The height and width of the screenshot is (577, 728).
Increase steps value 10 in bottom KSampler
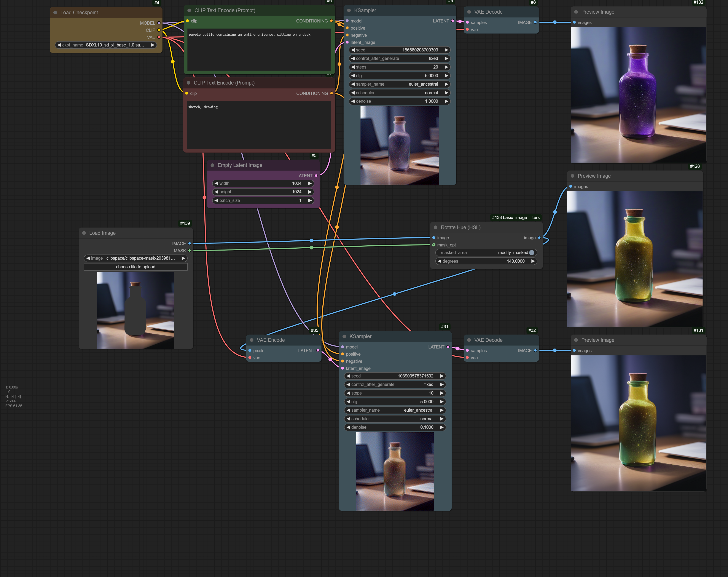point(442,393)
